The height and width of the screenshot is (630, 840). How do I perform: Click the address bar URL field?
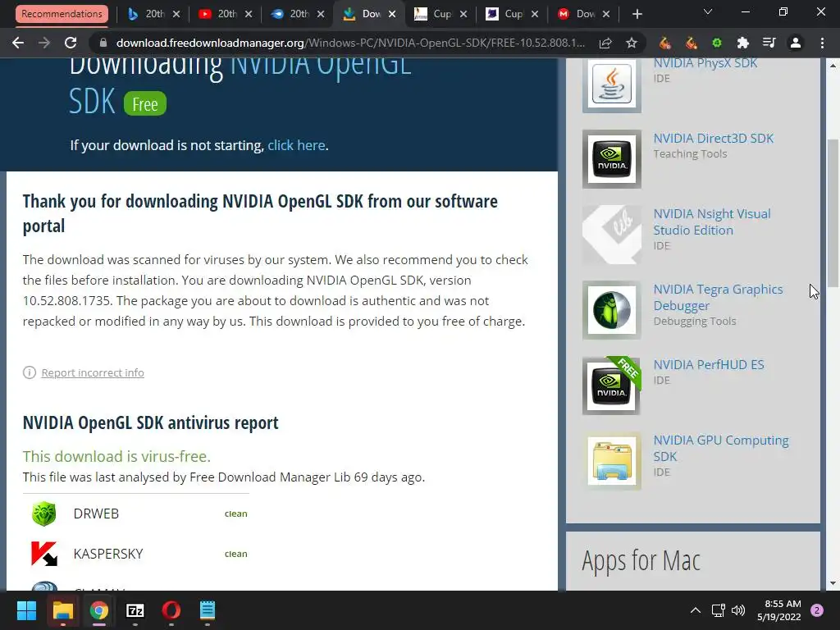350,43
